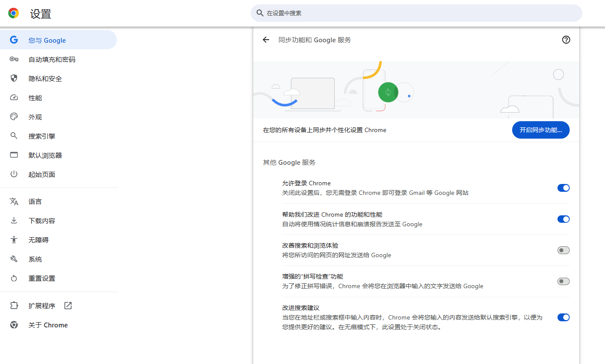Click the reset icon for 重置设置

(14, 278)
